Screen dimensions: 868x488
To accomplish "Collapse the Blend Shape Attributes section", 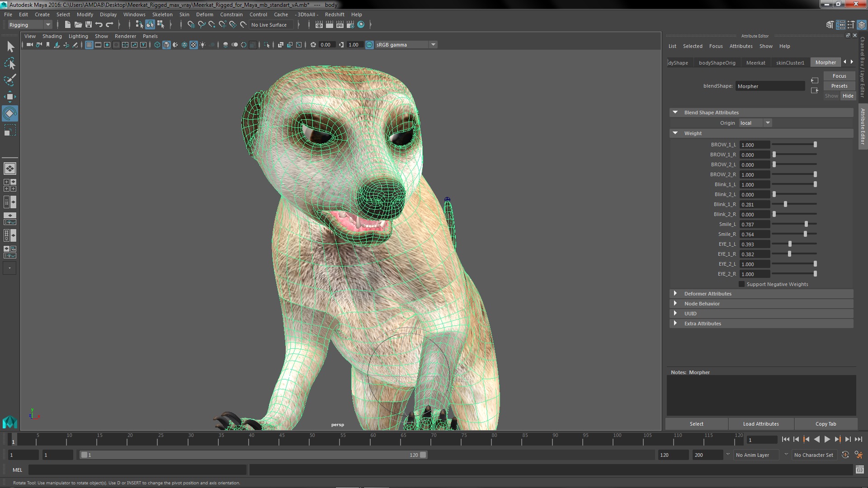I will point(675,113).
